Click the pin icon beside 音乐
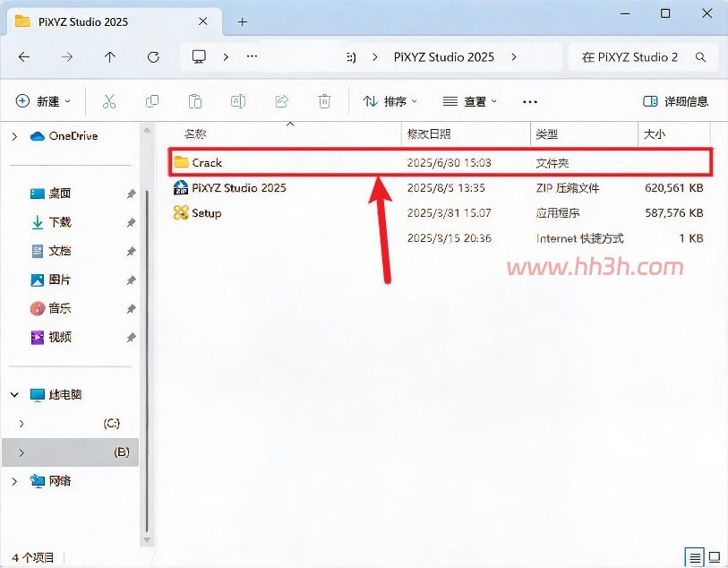 [132, 308]
